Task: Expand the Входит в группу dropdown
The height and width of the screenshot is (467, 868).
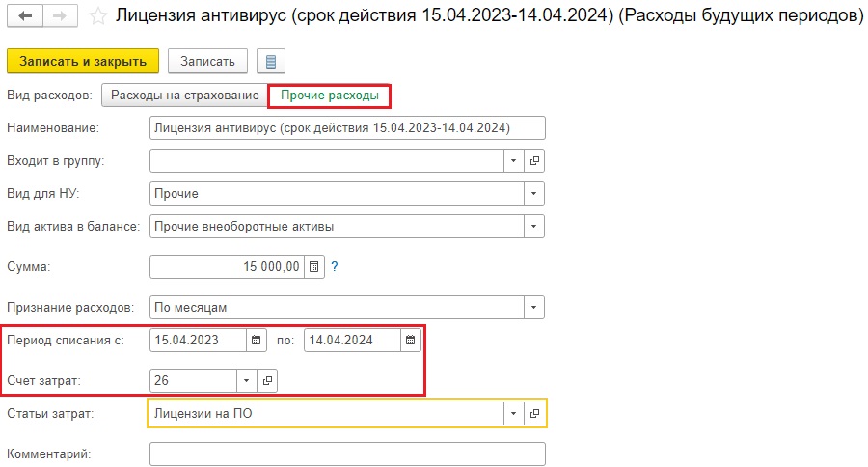Action: 514,161
